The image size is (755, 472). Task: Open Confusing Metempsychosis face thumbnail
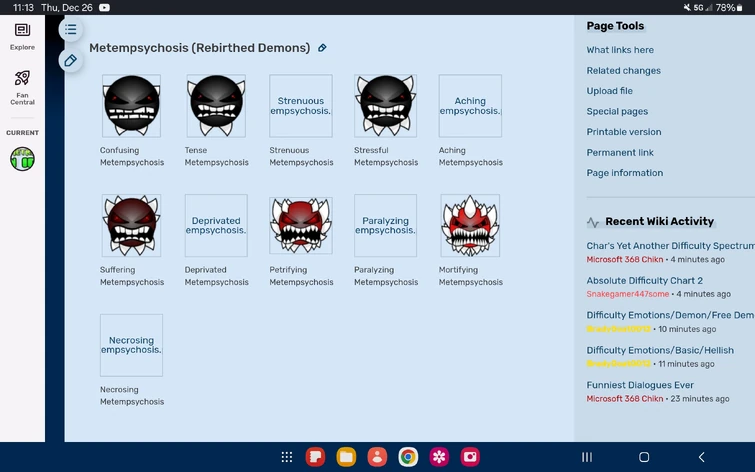click(131, 105)
